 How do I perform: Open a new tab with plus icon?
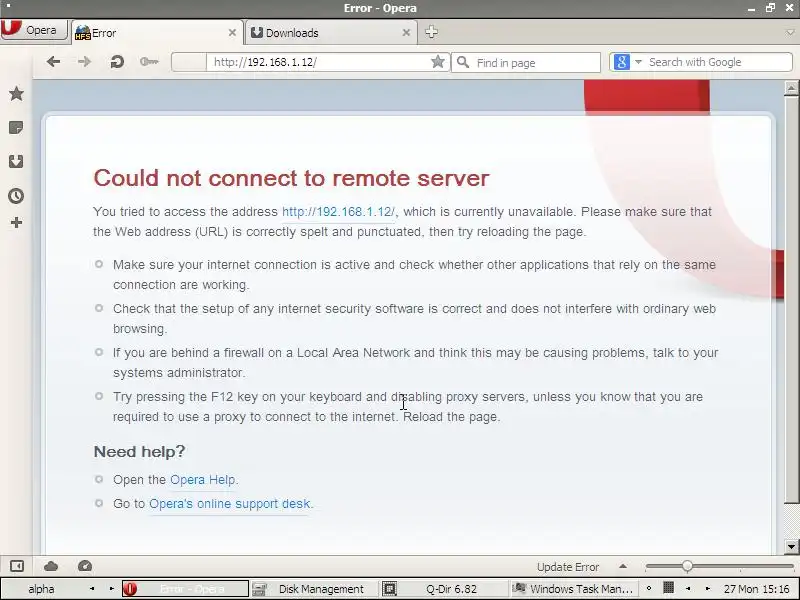tap(432, 32)
